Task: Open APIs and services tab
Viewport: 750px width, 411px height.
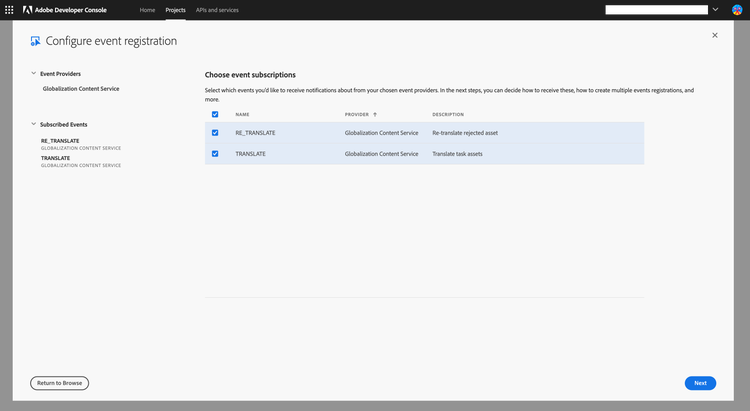Action: pyautogui.click(x=217, y=9)
